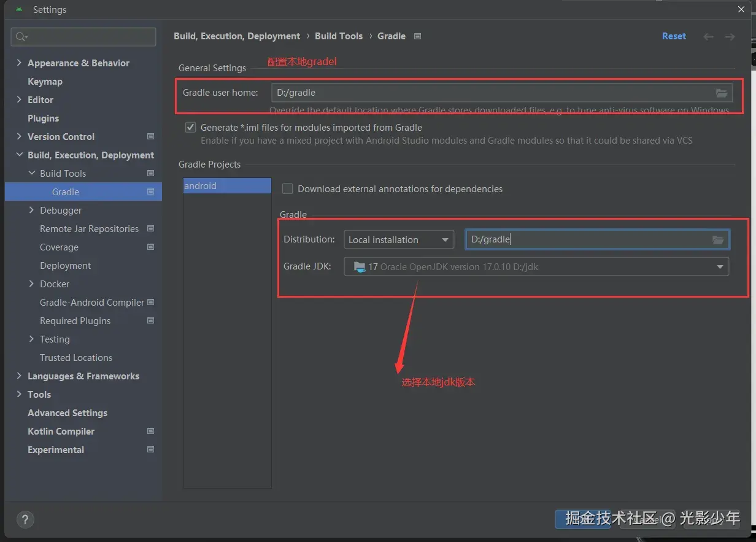This screenshot has height=542, width=756.
Task: Click project icon next to Experimental
Action: coord(151,449)
